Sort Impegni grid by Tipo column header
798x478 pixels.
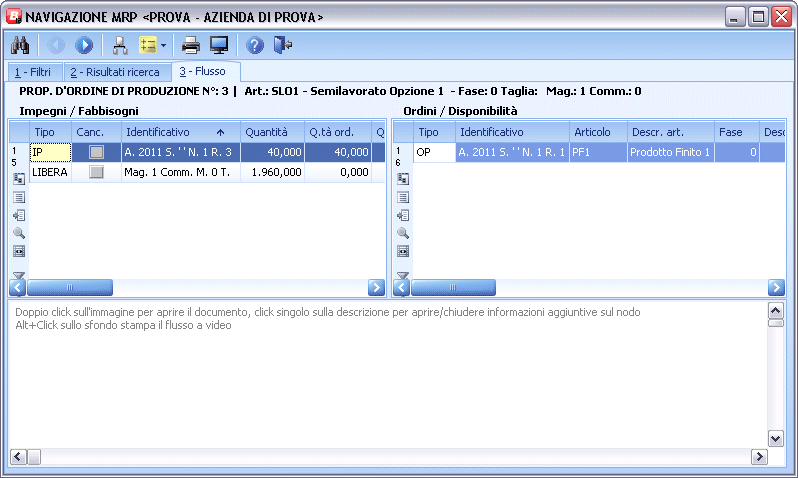coord(50,132)
